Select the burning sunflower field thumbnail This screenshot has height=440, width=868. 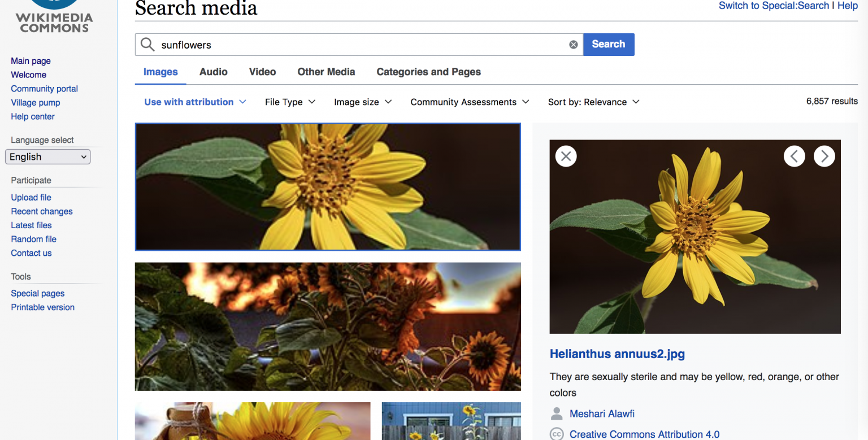328,326
